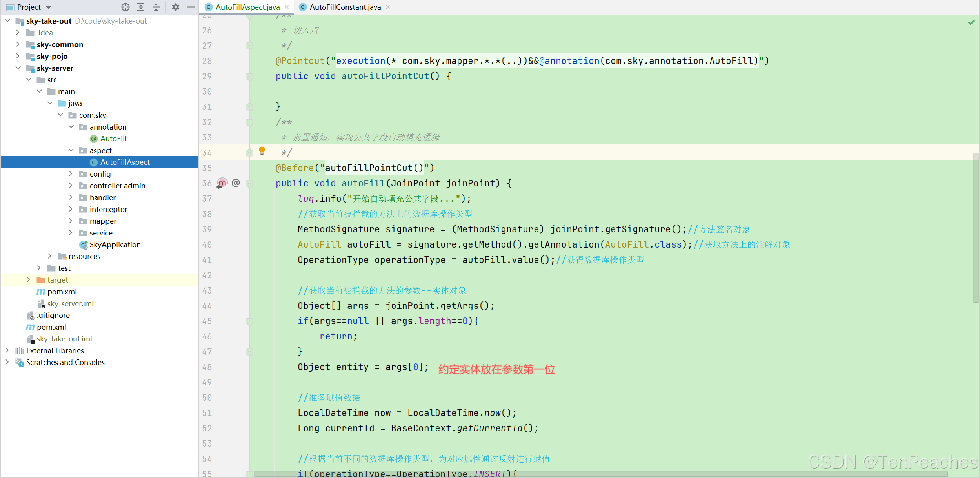This screenshot has width=980, height=478.
Task: Select the resources folder
Action: click(84, 256)
